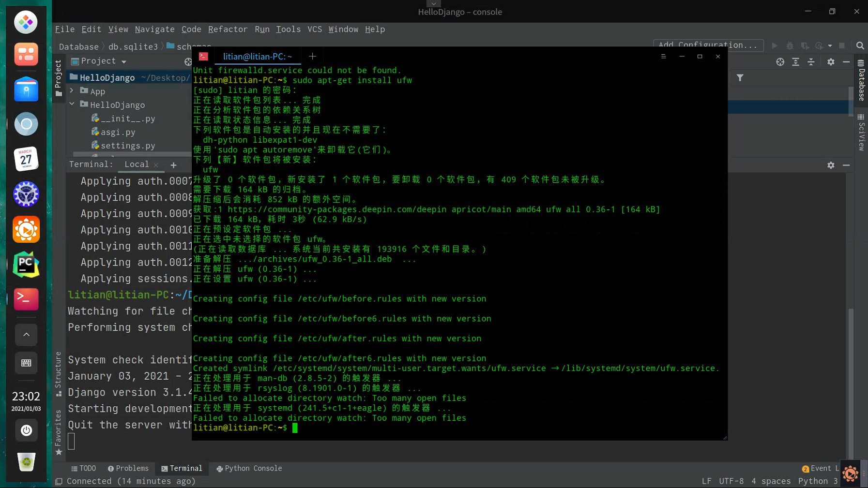Open the Code menu

(191, 30)
